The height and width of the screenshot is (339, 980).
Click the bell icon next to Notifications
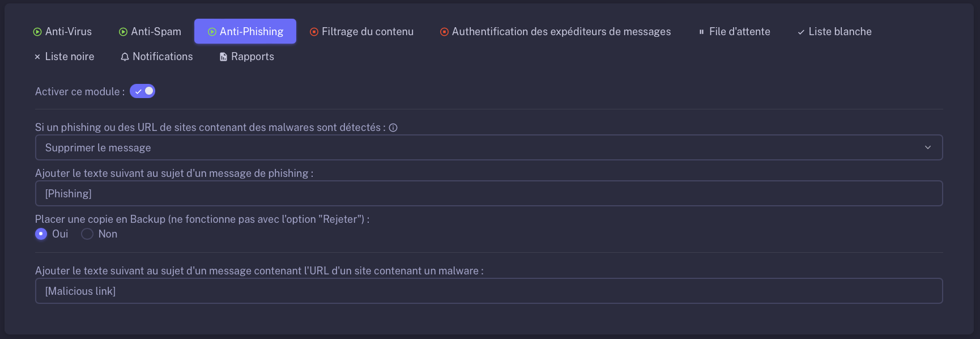[x=125, y=57]
